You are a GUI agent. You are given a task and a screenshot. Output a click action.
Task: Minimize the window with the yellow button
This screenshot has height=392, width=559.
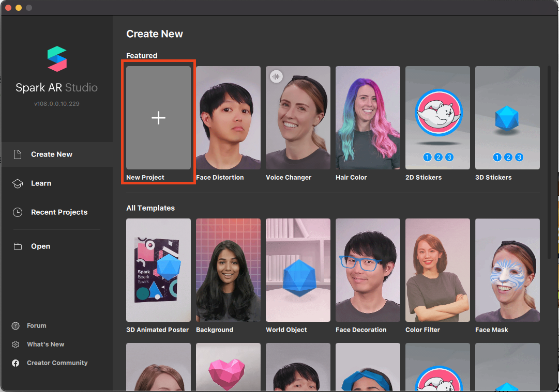(19, 7)
